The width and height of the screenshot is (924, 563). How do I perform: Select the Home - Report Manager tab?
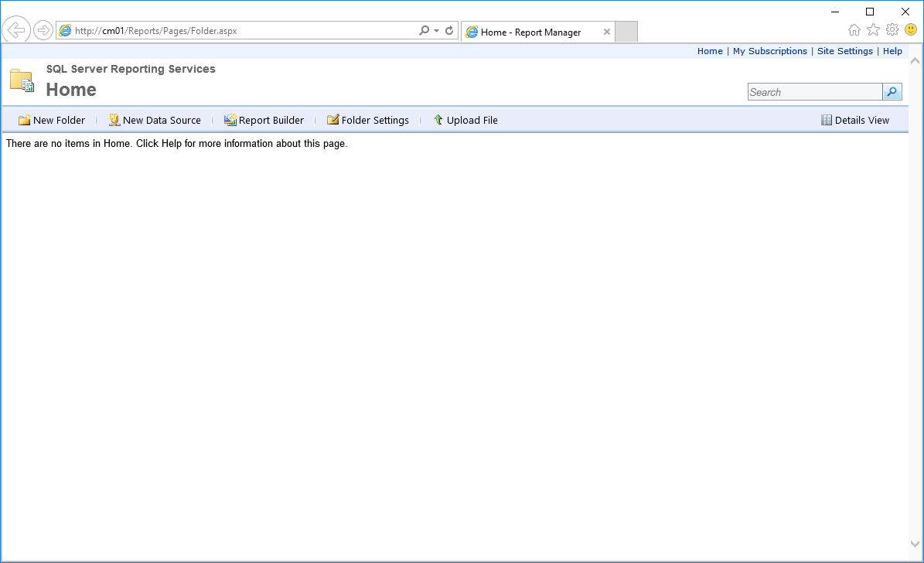534,32
